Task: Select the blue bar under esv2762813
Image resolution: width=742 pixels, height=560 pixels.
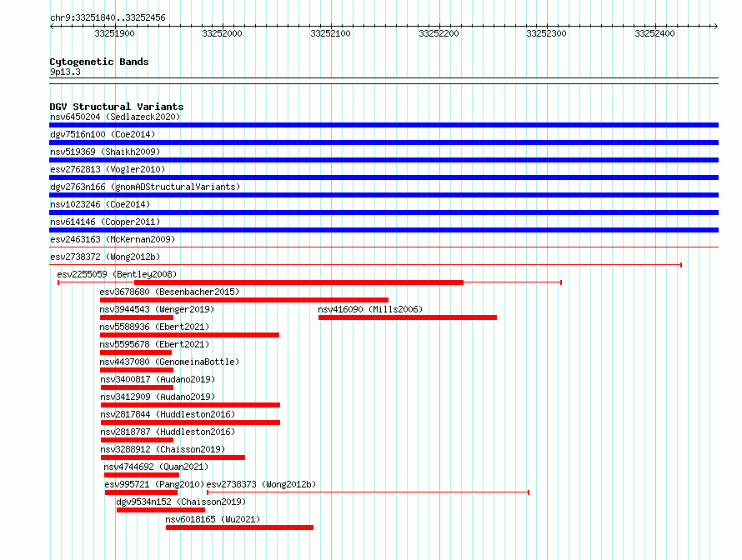Action: pos(384,177)
